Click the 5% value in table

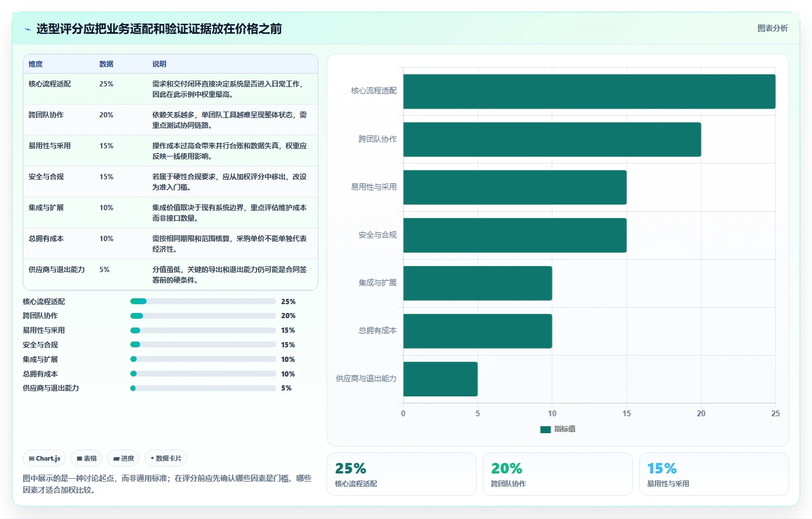pos(104,270)
